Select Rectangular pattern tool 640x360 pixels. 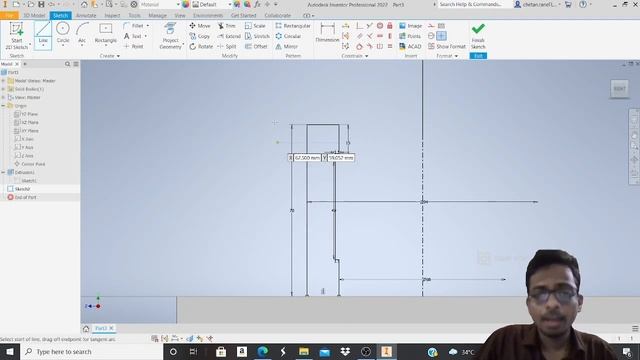[x=293, y=26]
